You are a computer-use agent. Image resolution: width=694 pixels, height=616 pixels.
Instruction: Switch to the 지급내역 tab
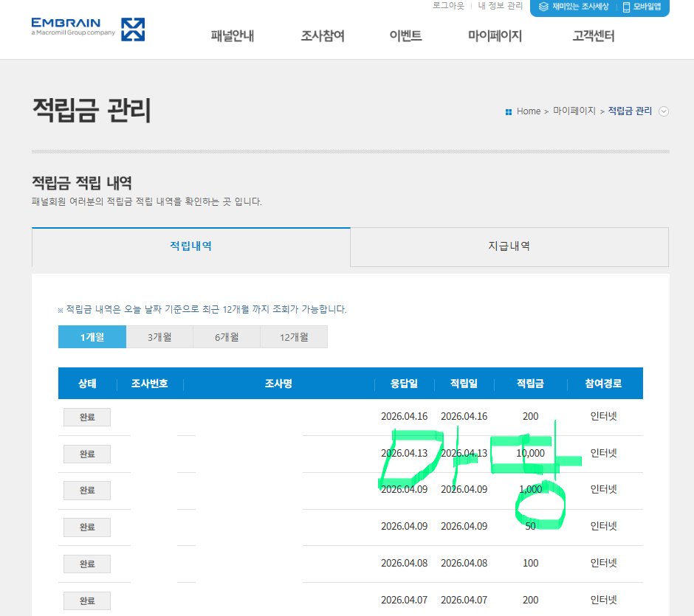(x=509, y=246)
